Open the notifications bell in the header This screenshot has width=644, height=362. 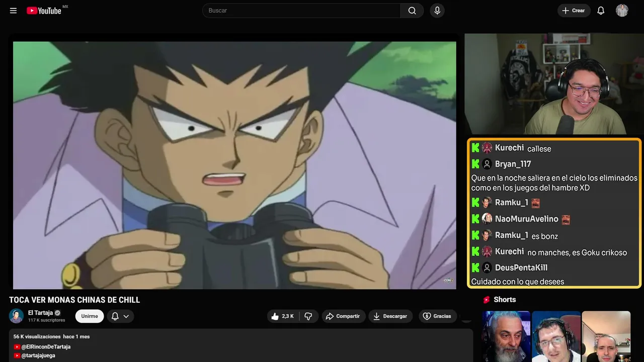(601, 11)
